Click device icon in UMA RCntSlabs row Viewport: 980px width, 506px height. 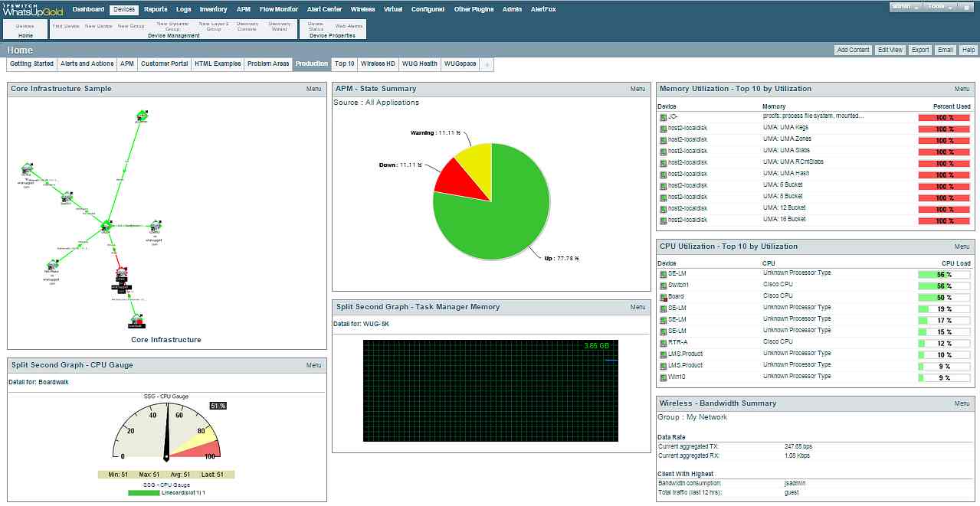[x=664, y=163]
